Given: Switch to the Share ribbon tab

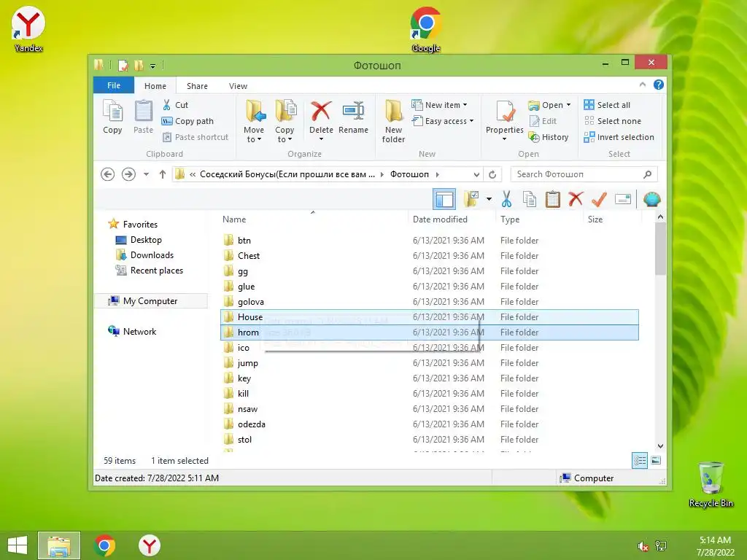Looking at the screenshot, I should (197, 86).
